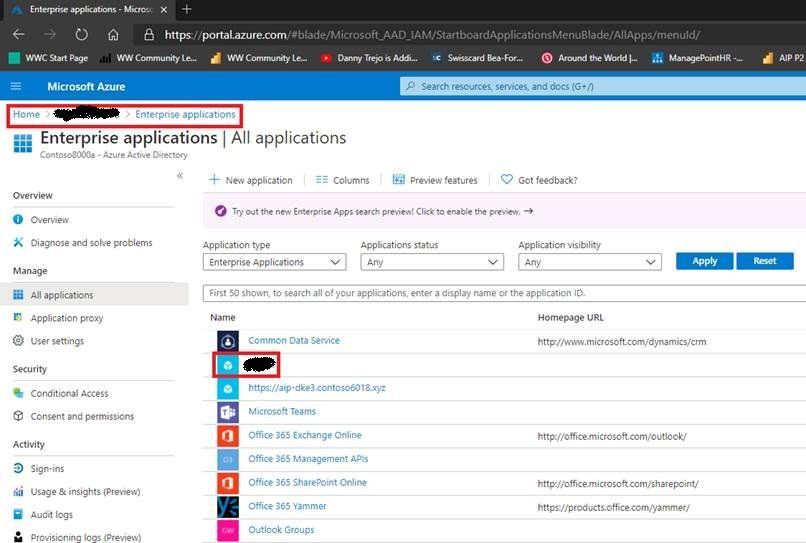Click the Azure search resources box
This screenshot has width=806, height=543.
point(602,86)
